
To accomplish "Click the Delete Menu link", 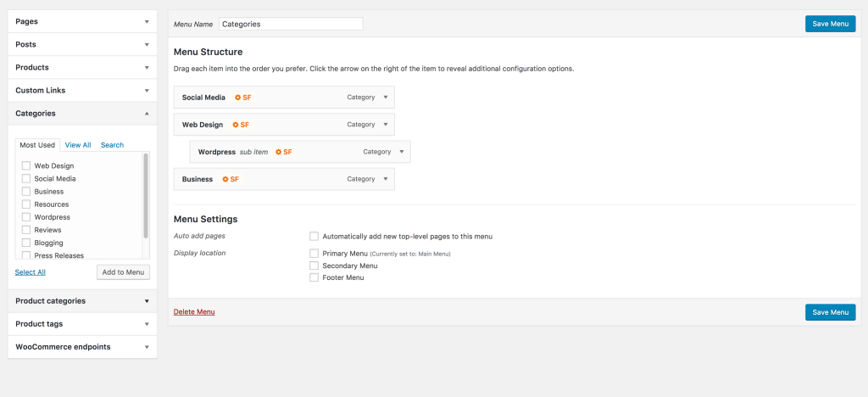I will (x=194, y=311).
